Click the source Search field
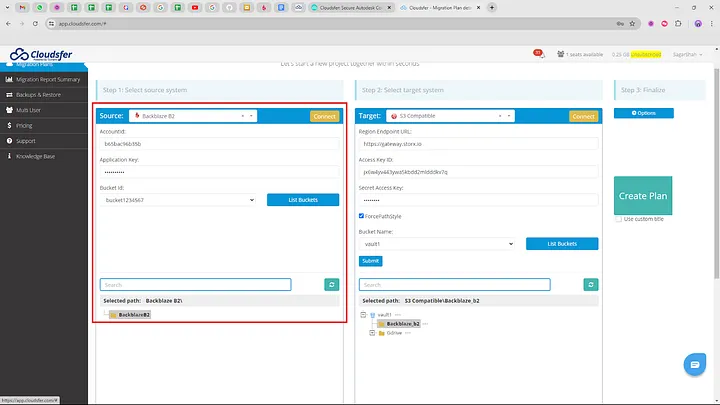The width and height of the screenshot is (720, 405). coord(196,285)
